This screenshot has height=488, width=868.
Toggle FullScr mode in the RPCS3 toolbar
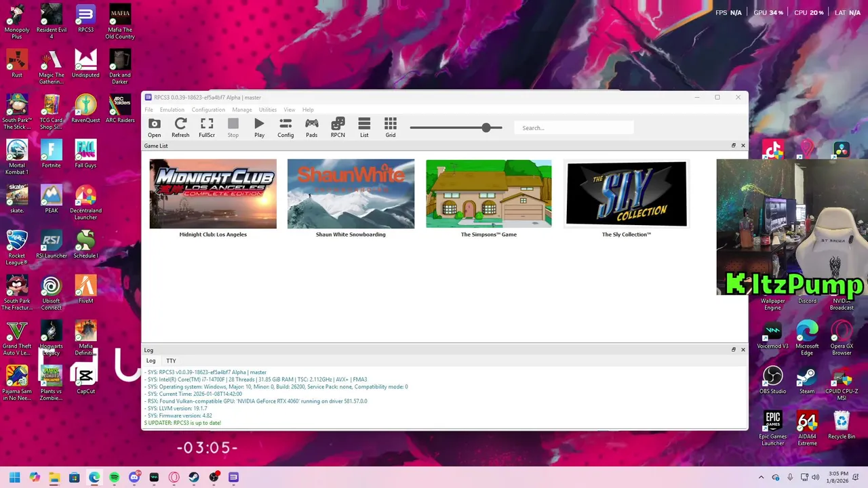(207, 127)
